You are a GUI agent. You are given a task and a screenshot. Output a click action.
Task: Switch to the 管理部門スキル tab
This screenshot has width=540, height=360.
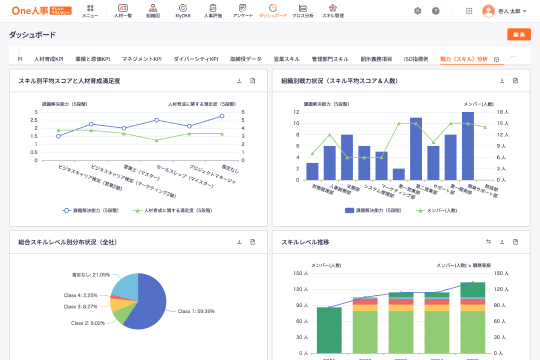330,59
